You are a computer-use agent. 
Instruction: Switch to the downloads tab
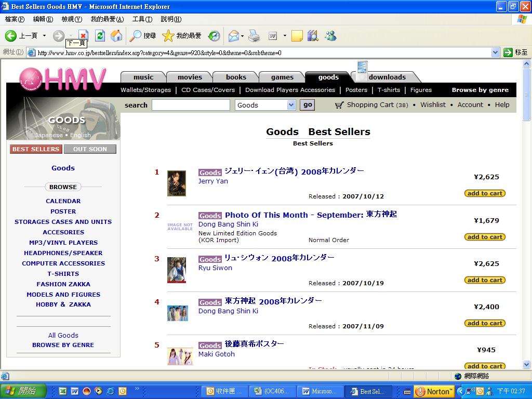click(x=387, y=77)
